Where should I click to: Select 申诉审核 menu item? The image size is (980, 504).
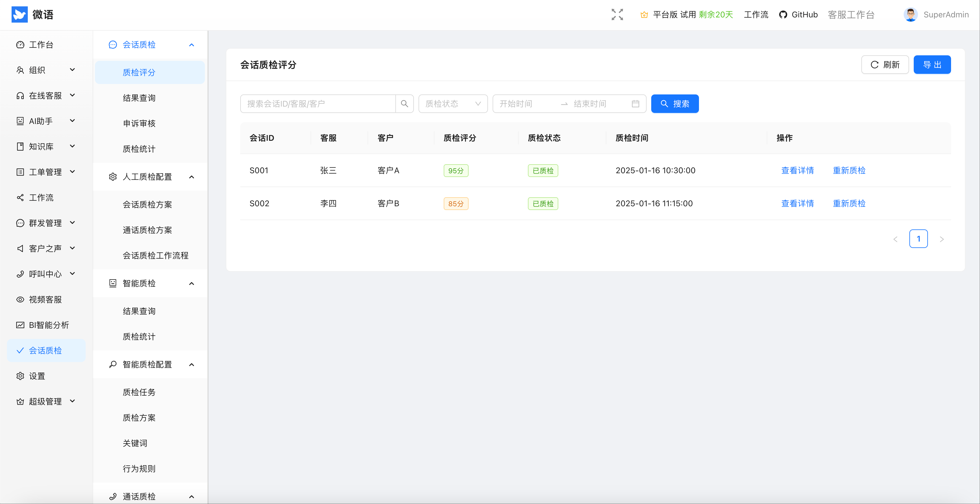point(139,123)
